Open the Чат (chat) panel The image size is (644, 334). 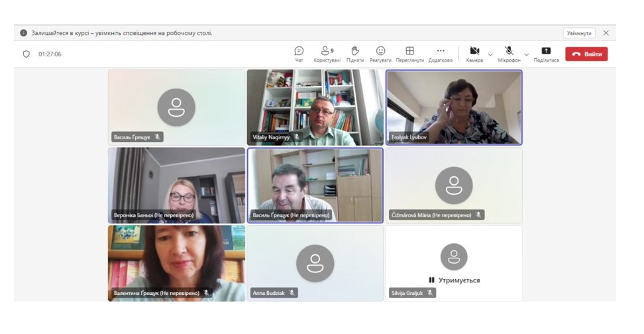coord(299,54)
